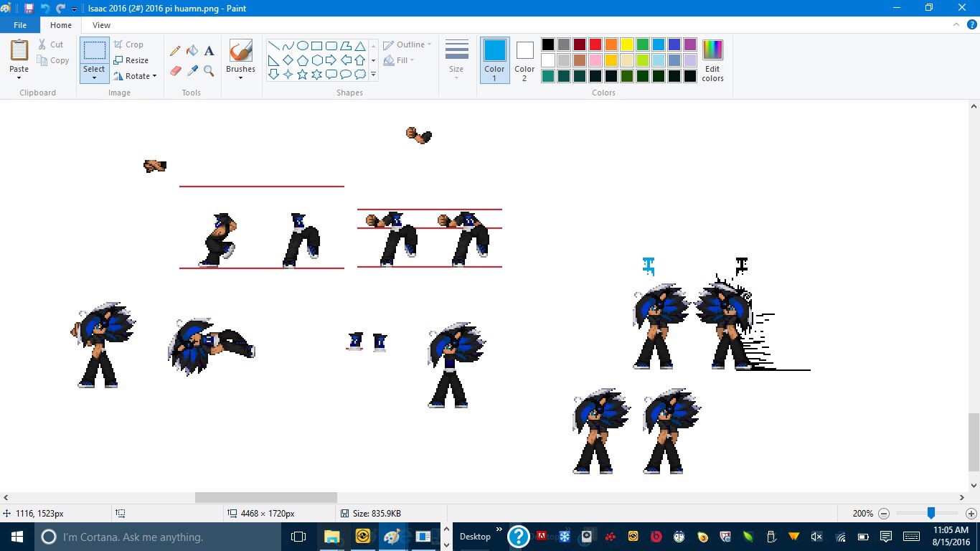
Task: Expand the full Shapes gallery
Action: (373, 75)
